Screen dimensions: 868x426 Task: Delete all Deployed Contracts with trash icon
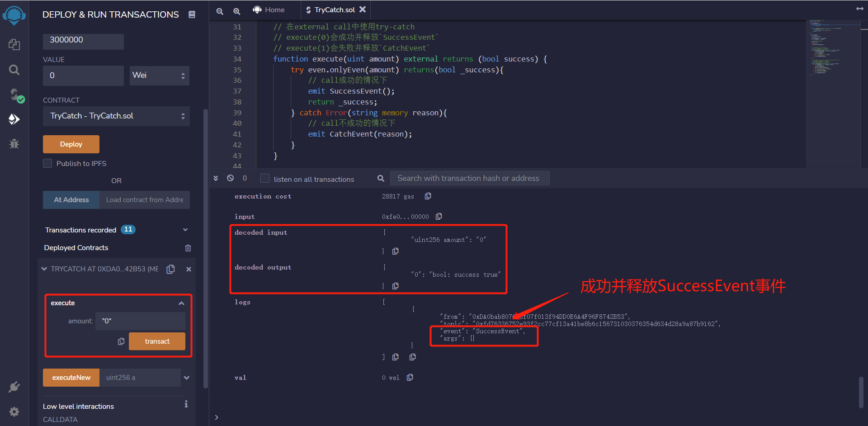tap(188, 248)
